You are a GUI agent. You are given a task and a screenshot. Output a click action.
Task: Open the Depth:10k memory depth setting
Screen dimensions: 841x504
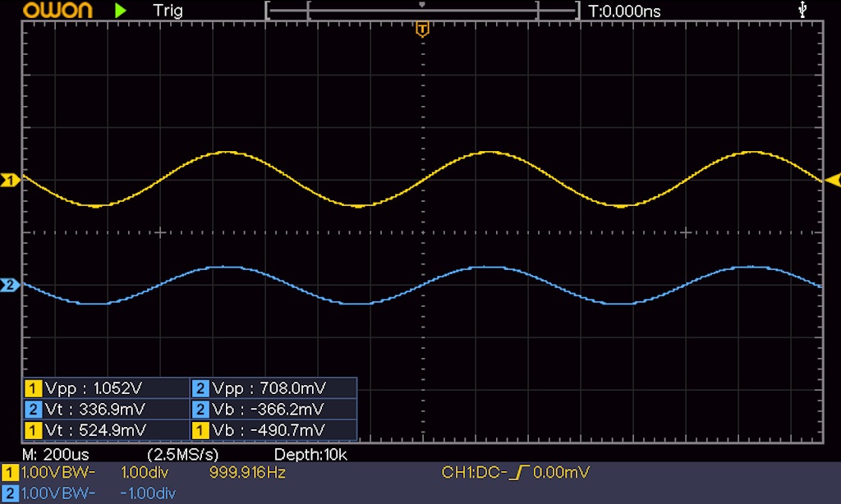click(310, 454)
